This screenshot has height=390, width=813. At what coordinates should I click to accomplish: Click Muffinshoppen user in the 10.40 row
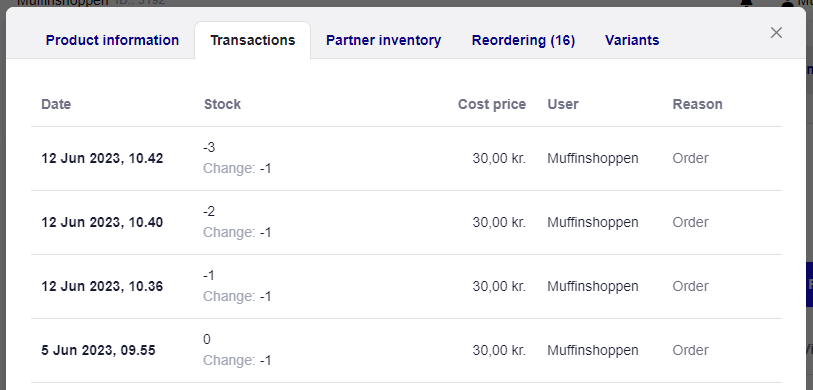pos(593,222)
